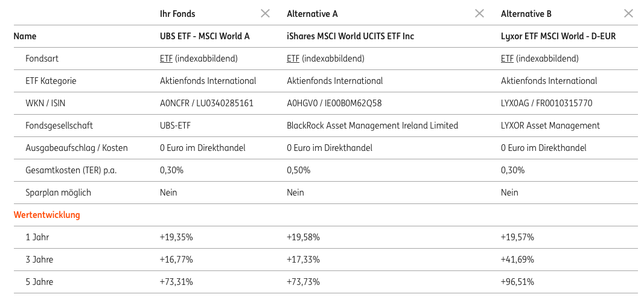This screenshot has height=297, width=644.
Task: Click the Wertentwicklung section heading
Action: 47,214
